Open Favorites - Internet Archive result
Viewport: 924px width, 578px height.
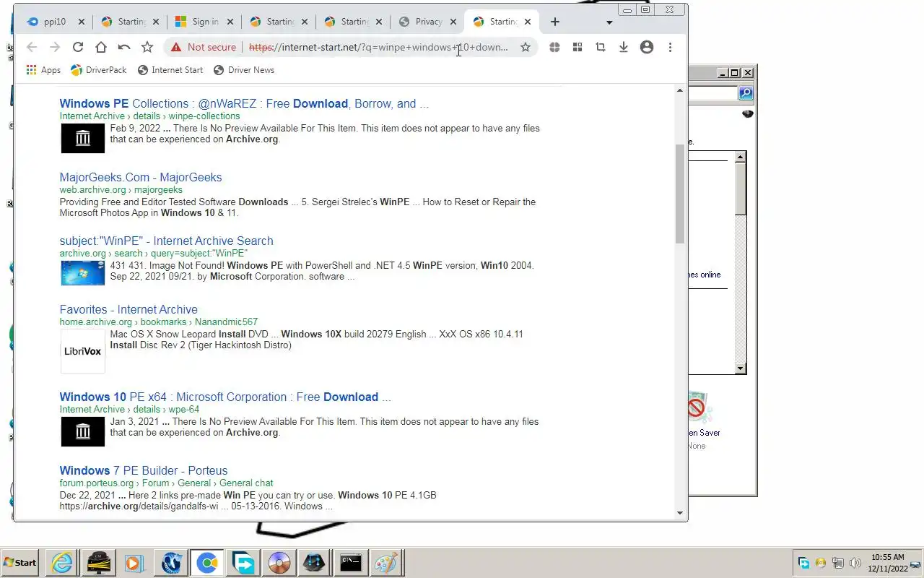tap(128, 309)
